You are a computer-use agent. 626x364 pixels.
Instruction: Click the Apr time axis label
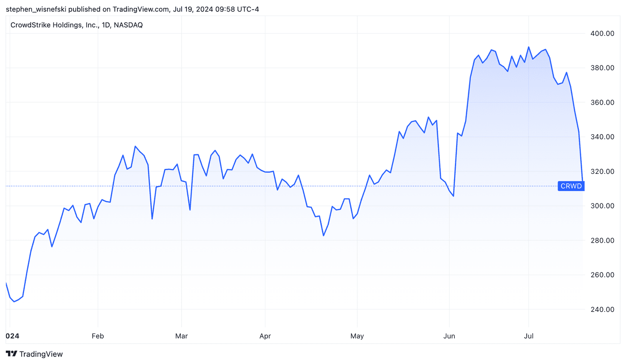(x=265, y=336)
